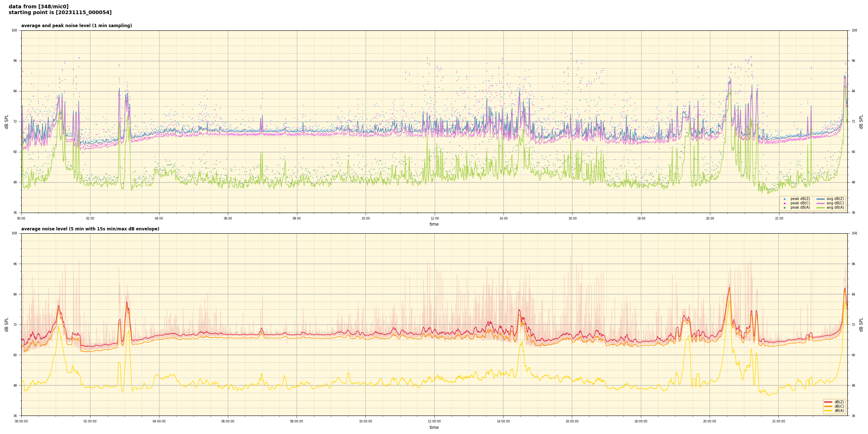Select the 22:00 tick on upper time axis

(779, 218)
